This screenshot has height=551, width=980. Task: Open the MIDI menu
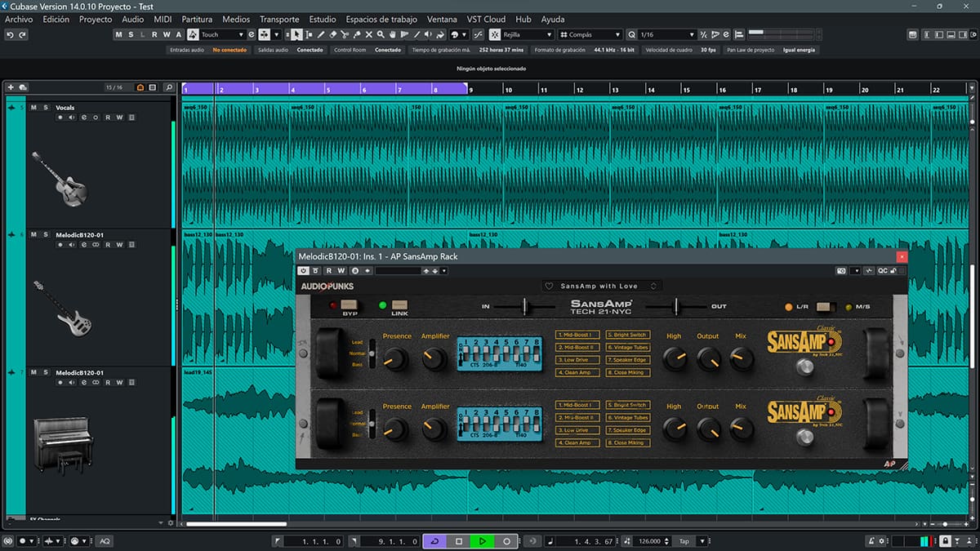pos(163,19)
